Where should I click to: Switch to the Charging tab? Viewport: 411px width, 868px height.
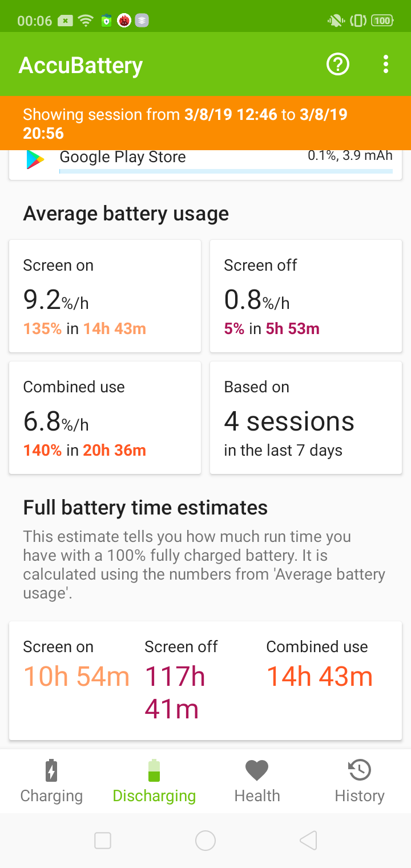[51, 781]
